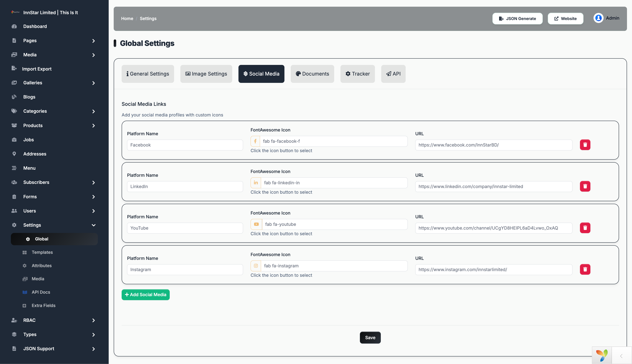Open the LinkedIn icon picker button

256,183
